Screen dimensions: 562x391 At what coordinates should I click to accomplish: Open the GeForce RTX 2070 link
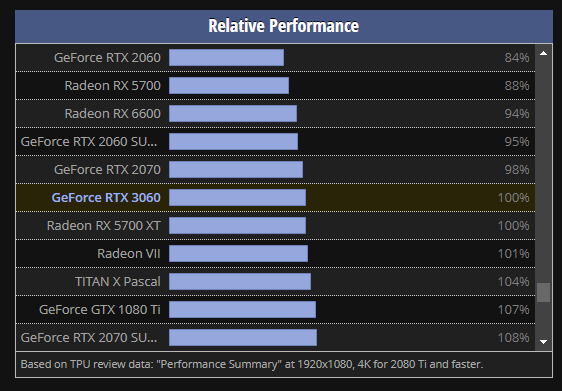[107, 170]
